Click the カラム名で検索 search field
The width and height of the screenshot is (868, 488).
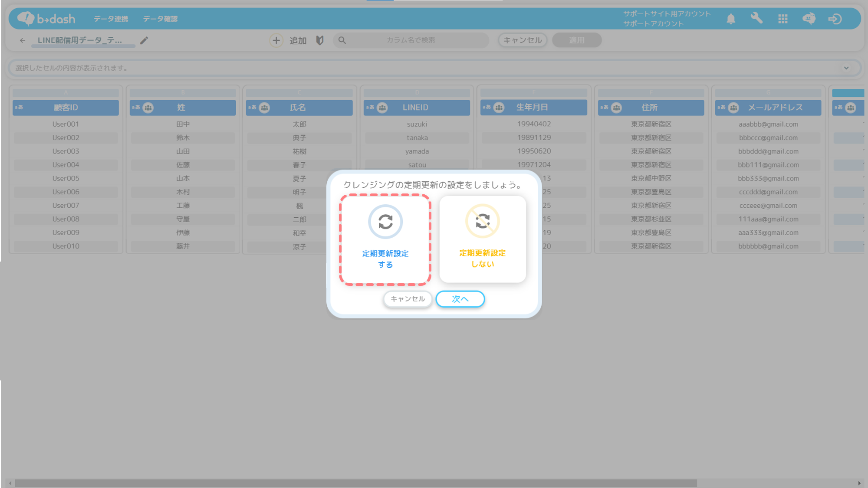tap(411, 40)
